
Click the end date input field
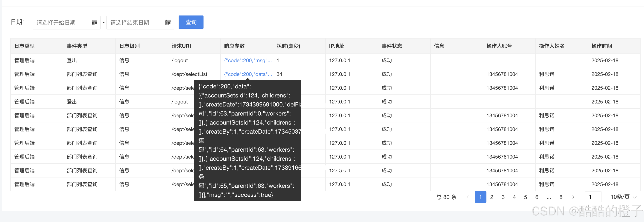pyautogui.click(x=140, y=23)
